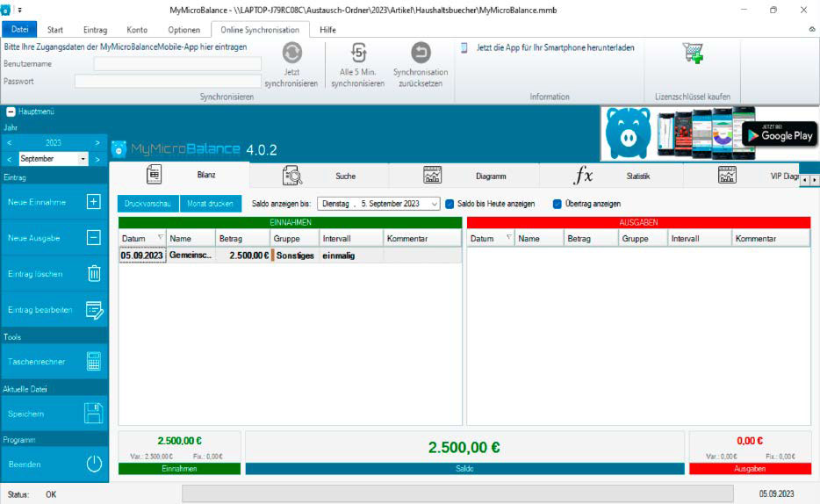Click the Neue Einnahme button label
This screenshot has height=504, width=820.
click(x=37, y=202)
